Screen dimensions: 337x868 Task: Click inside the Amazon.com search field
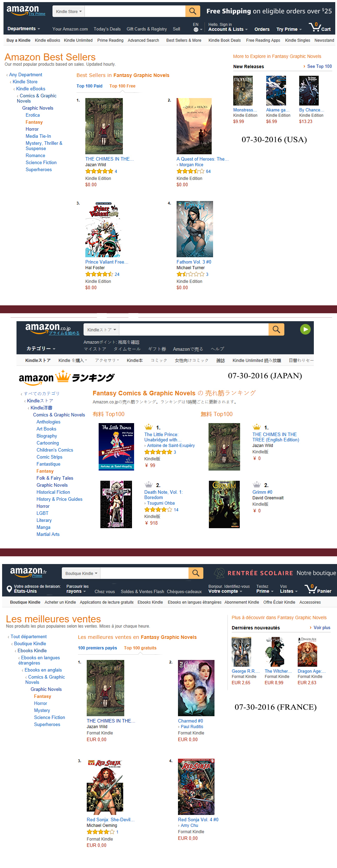[x=135, y=11]
